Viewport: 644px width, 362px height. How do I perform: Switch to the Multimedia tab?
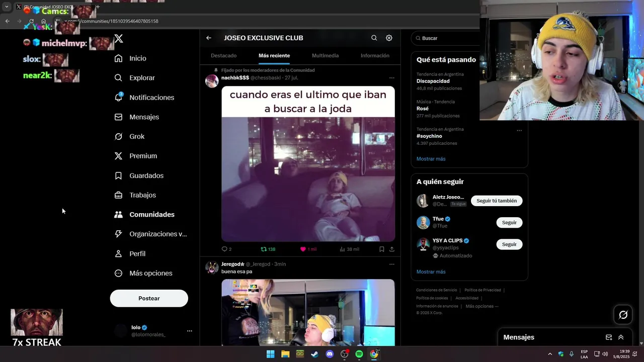[x=325, y=56]
